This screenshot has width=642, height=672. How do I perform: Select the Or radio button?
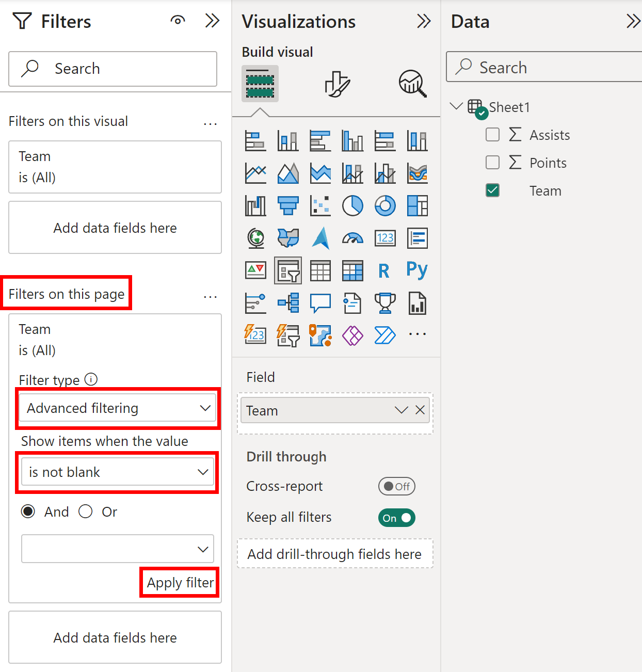(86, 511)
